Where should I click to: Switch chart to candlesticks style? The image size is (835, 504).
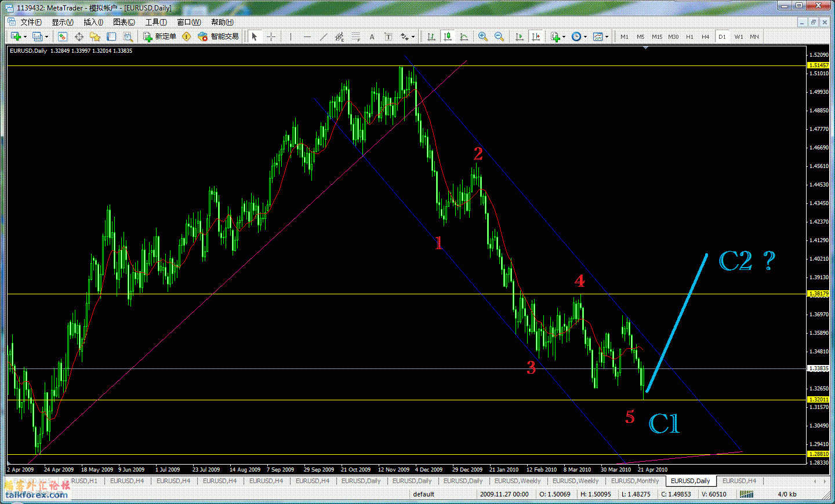(x=448, y=36)
